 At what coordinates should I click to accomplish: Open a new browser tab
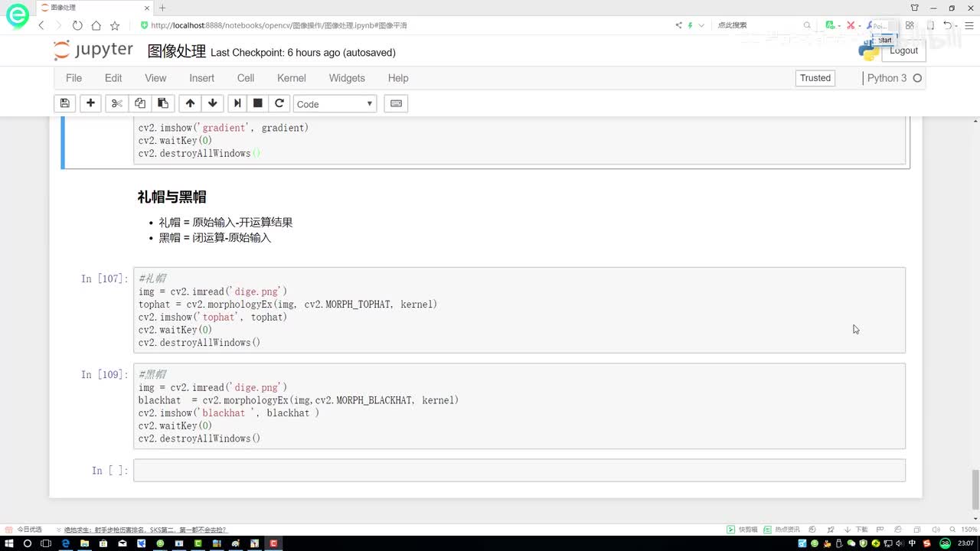click(x=162, y=8)
